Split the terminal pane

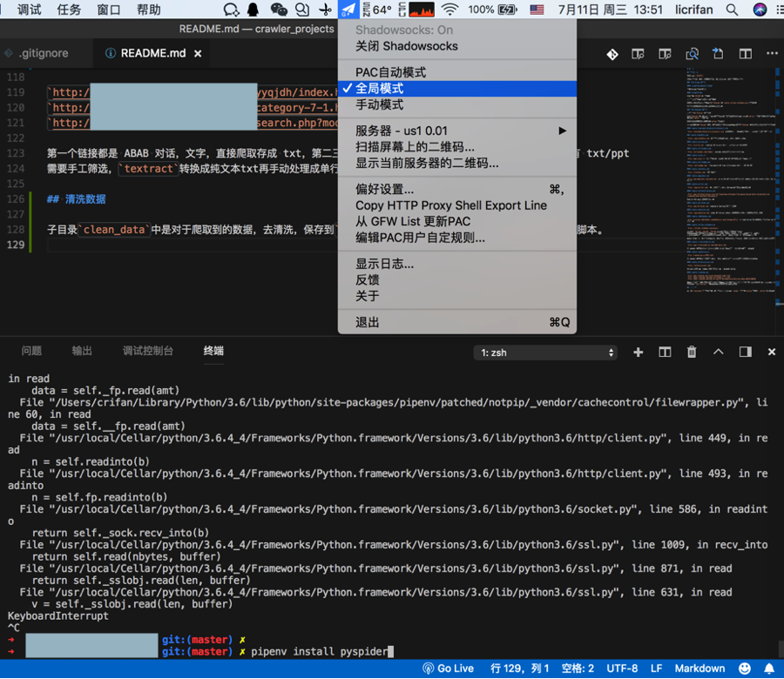point(665,353)
